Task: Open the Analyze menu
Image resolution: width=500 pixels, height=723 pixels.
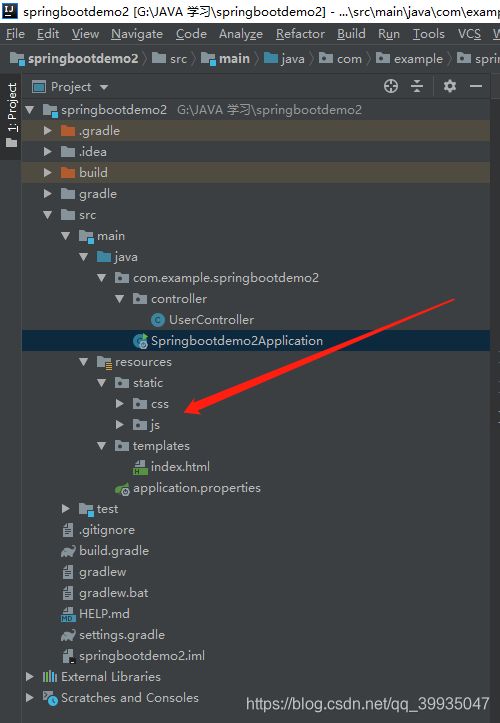Action: (241, 34)
